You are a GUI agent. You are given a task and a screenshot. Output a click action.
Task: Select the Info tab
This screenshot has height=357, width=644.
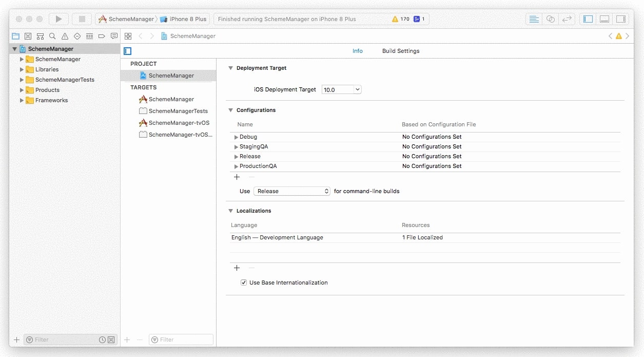358,51
